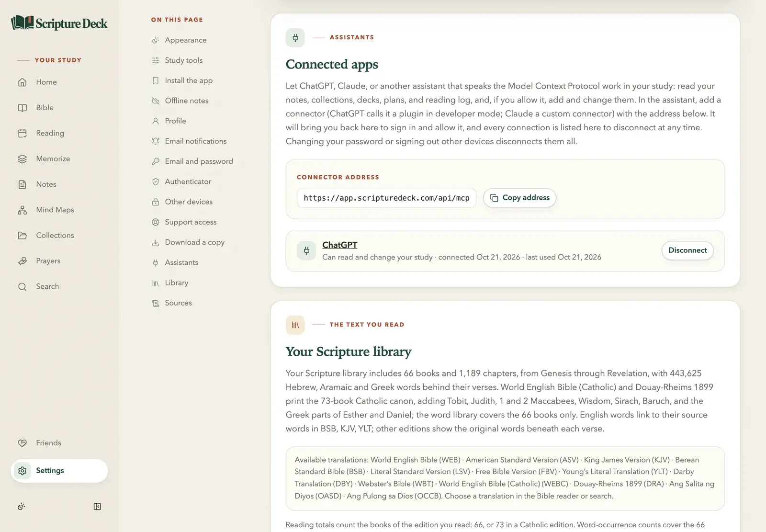The width and height of the screenshot is (766, 532).
Task: Go to Email notifications section
Action: click(196, 141)
